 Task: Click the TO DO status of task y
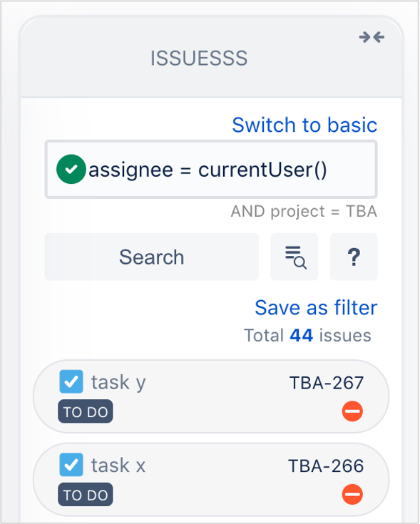[86, 411]
